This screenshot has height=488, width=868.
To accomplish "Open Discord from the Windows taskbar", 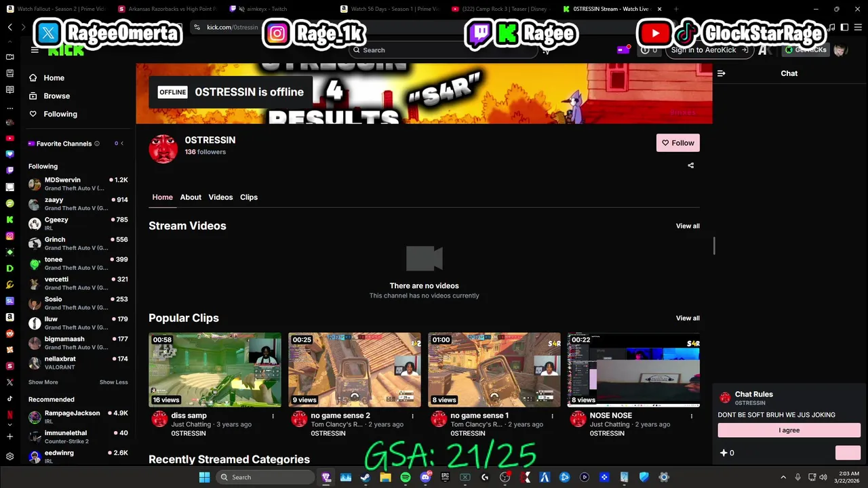I will click(425, 477).
